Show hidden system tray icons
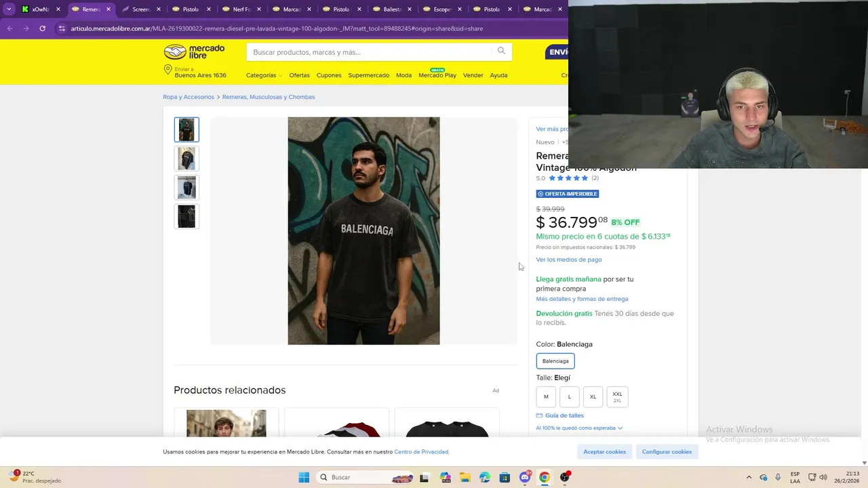 coord(749,477)
